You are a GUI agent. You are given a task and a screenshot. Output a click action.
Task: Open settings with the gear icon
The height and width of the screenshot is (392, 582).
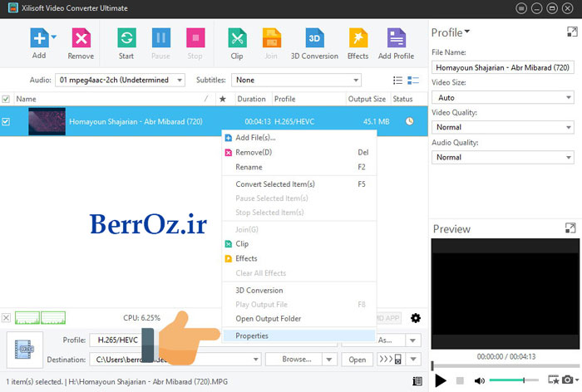click(416, 318)
